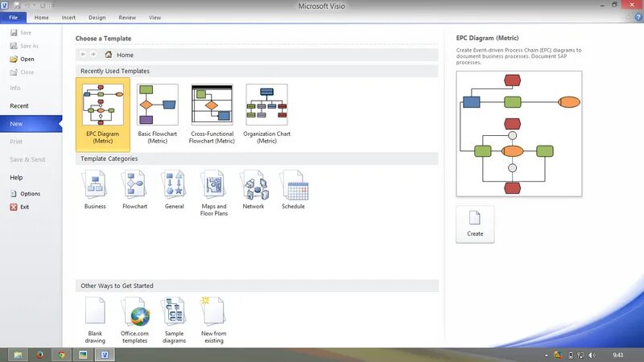Choose New from existing
644x362 pixels.
(x=213, y=320)
